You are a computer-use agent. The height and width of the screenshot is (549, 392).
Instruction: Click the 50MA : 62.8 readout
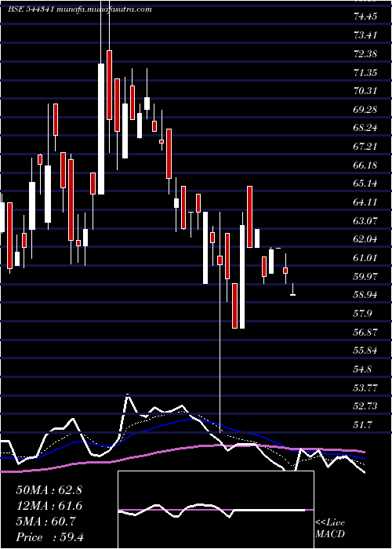[x=49, y=490]
